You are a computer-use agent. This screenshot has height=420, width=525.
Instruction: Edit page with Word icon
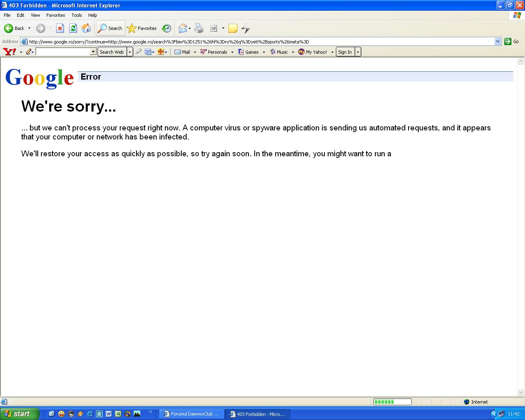tap(214, 28)
